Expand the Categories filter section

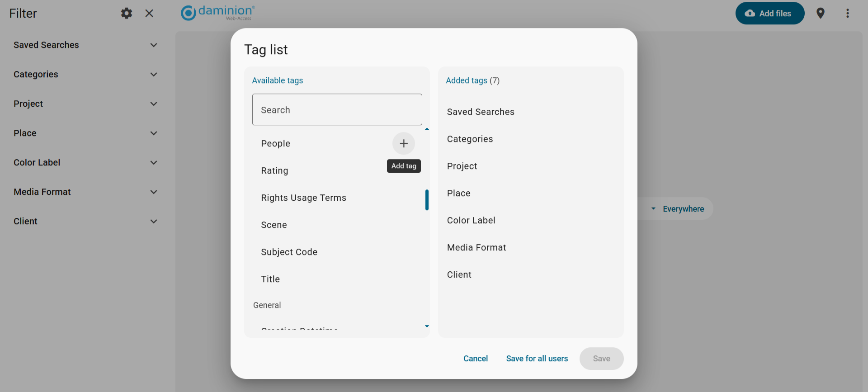point(154,75)
